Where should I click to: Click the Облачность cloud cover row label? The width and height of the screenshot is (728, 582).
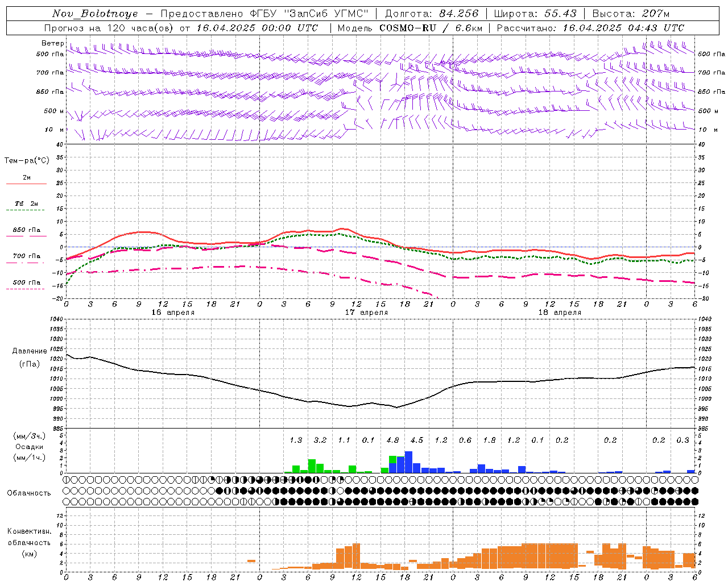[29, 493]
